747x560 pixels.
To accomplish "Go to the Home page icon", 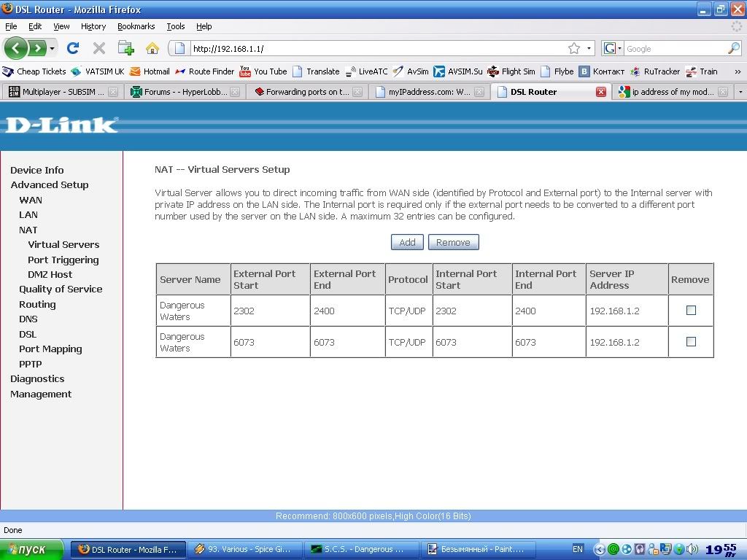I will (x=152, y=48).
